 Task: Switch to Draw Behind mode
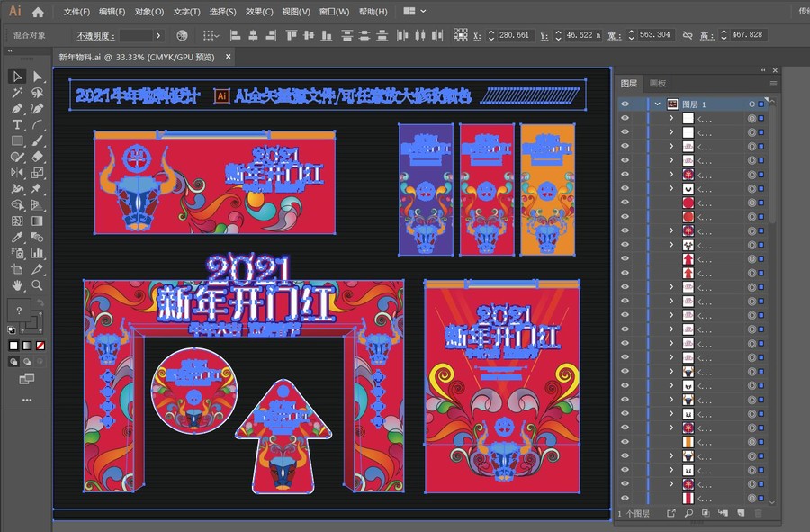(x=27, y=362)
